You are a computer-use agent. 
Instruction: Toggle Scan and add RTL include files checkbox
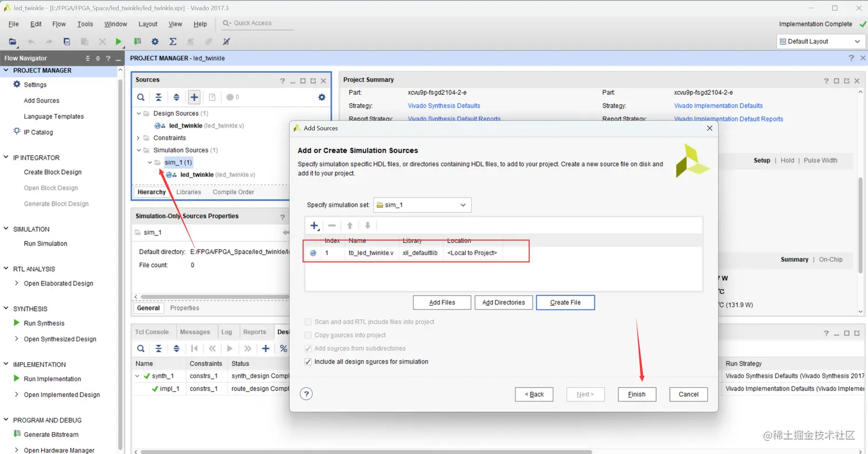click(x=309, y=322)
